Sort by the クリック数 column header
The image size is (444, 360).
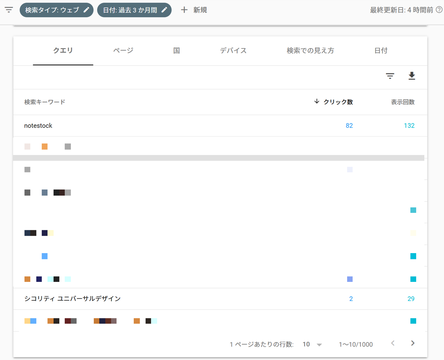coord(334,102)
